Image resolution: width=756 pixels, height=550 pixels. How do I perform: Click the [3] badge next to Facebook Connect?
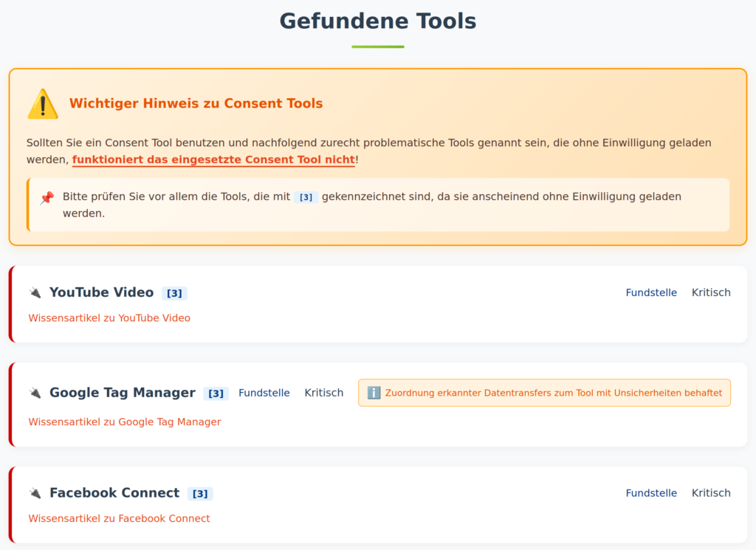click(x=200, y=494)
